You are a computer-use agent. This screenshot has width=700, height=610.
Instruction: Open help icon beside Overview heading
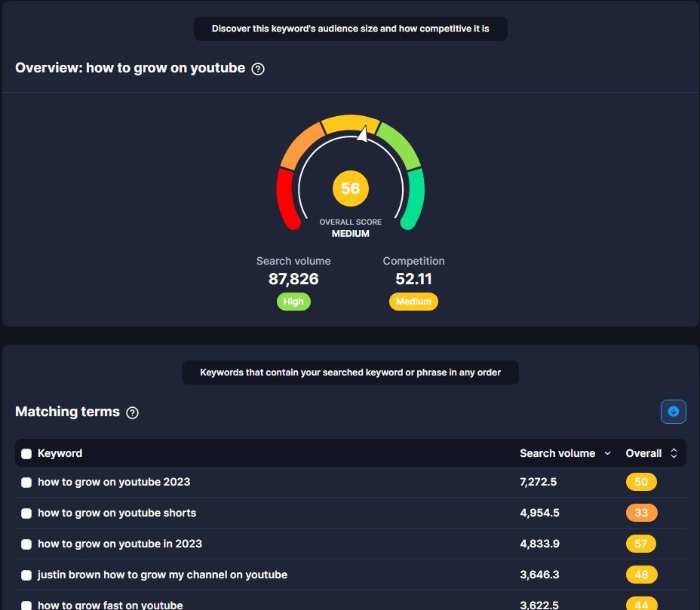pos(257,69)
